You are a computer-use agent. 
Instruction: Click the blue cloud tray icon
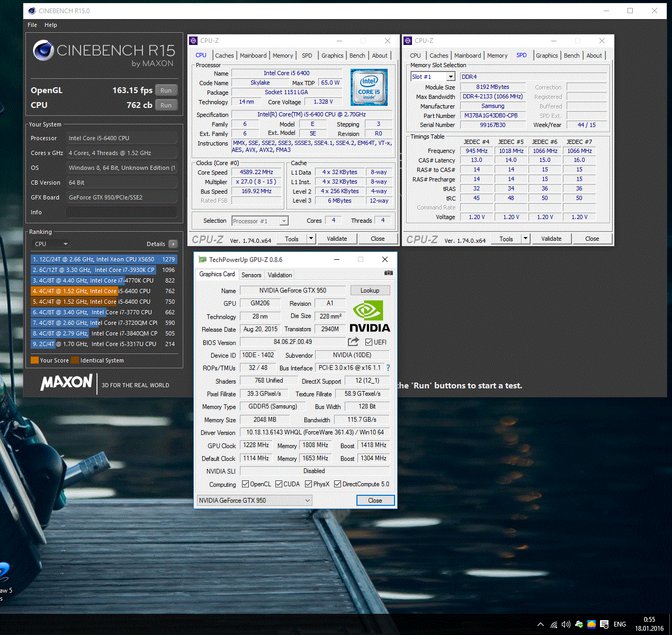(592, 624)
